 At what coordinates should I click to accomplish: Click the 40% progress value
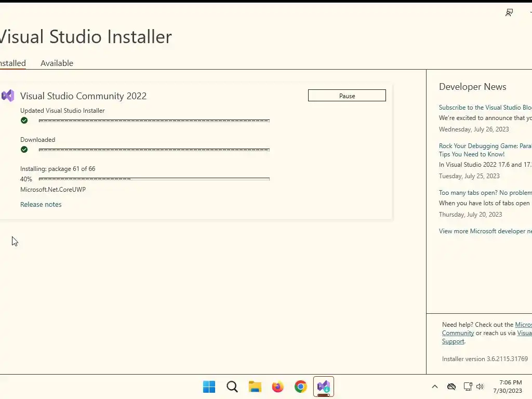coord(26,179)
